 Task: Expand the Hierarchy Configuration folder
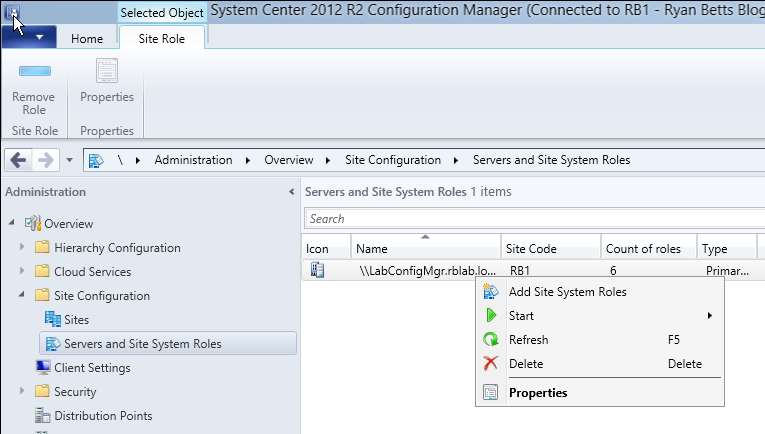[x=21, y=247]
